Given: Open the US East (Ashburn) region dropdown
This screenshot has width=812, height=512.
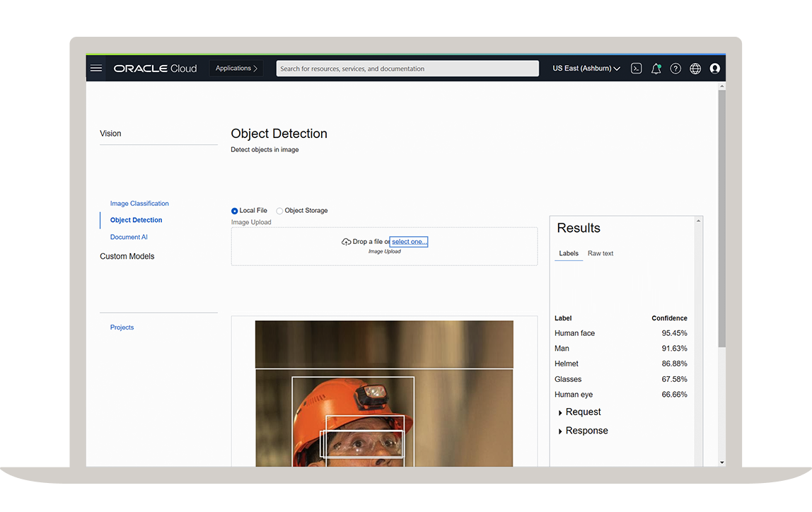Looking at the screenshot, I should [586, 69].
